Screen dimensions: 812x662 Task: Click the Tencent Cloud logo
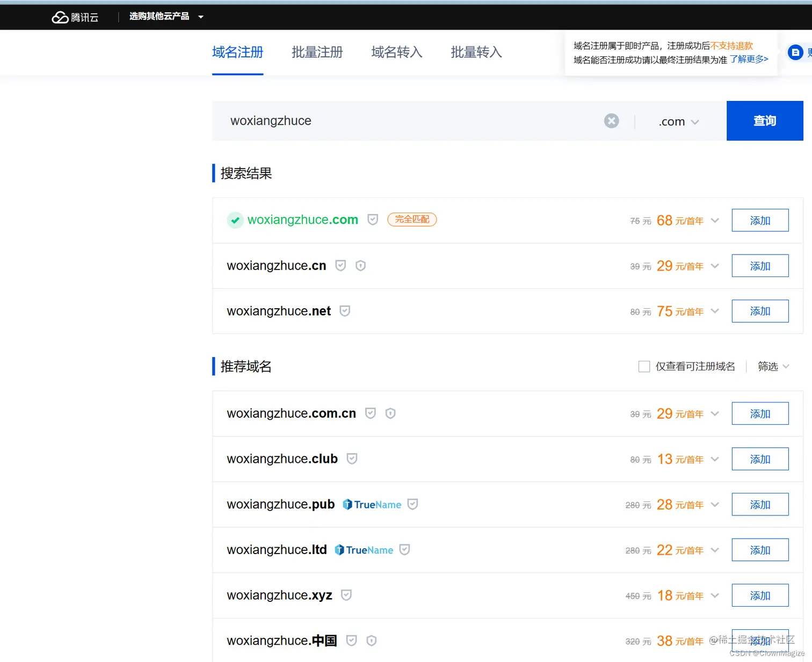click(x=75, y=17)
